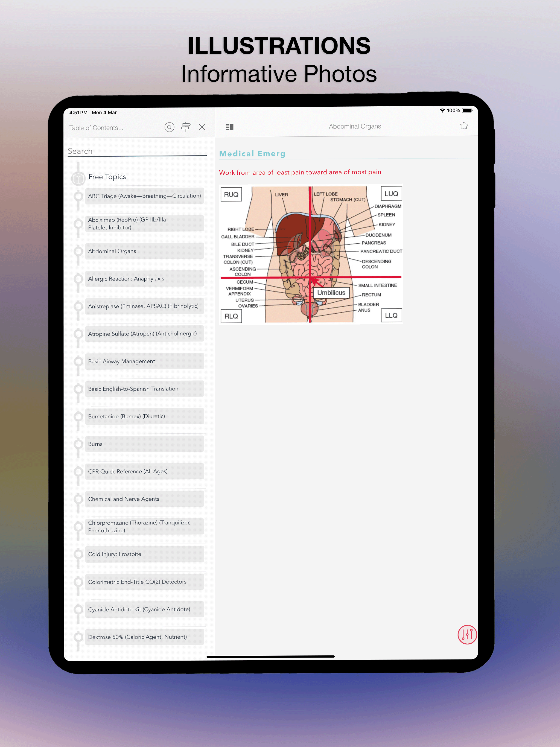The height and width of the screenshot is (747, 560).
Task: Tap the timeline node beside Chemical and Nerve Agents
Action: click(78, 499)
